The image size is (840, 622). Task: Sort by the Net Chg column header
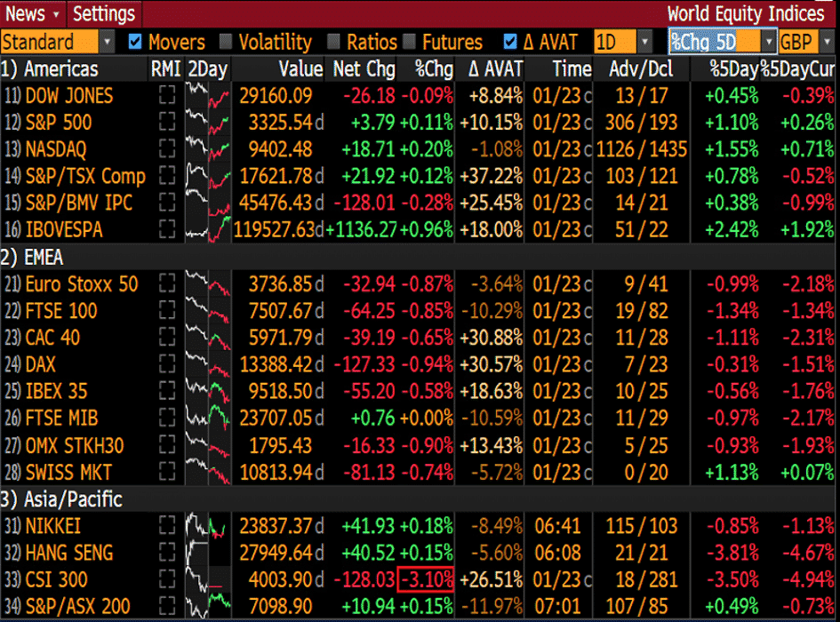364,69
